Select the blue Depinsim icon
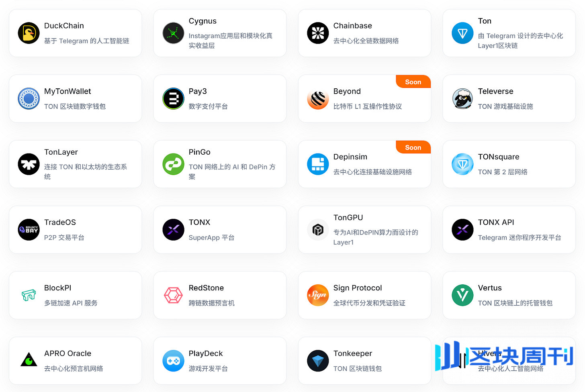The height and width of the screenshot is (392, 585). click(318, 164)
